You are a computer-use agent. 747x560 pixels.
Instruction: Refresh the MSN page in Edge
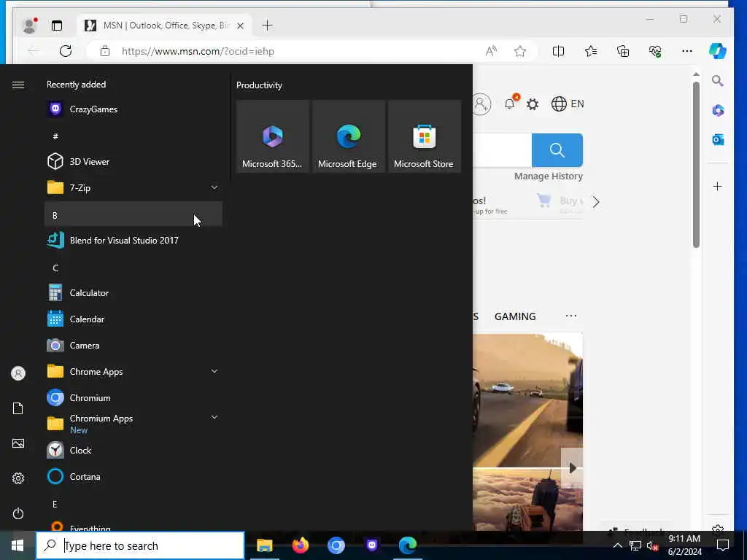point(66,51)
